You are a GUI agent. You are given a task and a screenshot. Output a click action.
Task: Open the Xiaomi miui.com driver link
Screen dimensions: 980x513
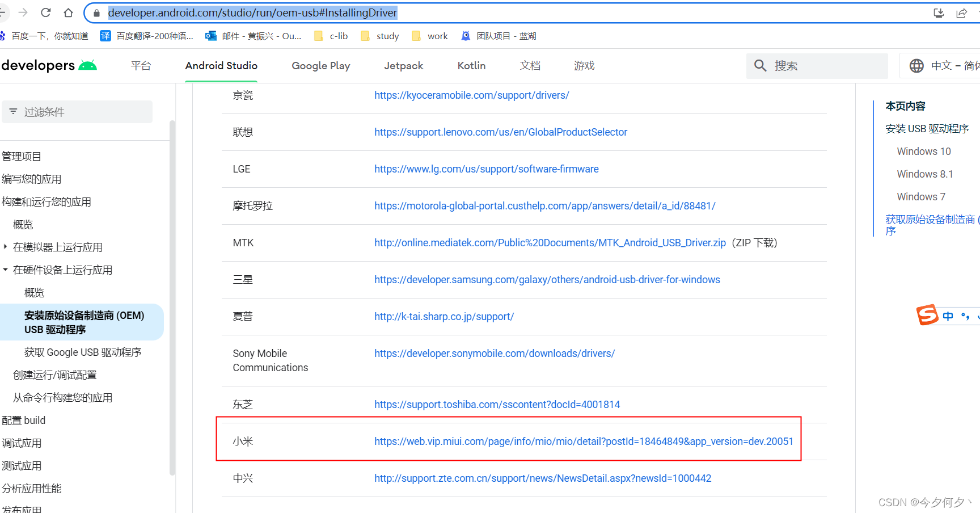(x=584, y=441)
